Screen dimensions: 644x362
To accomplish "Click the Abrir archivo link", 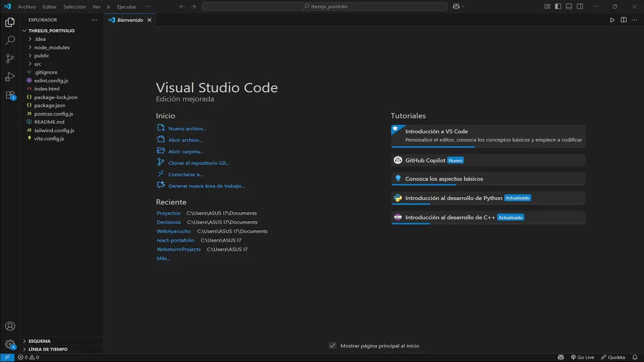I will pos(186,140).
